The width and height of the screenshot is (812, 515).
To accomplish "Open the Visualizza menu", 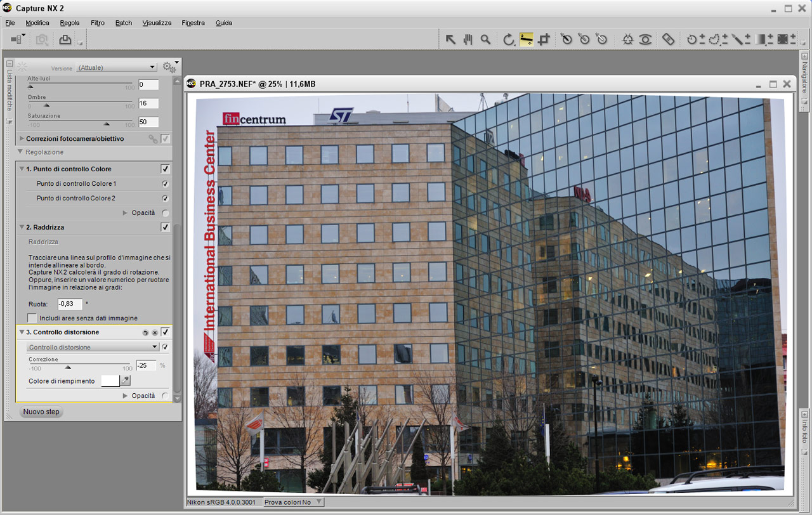I will 157,23.
